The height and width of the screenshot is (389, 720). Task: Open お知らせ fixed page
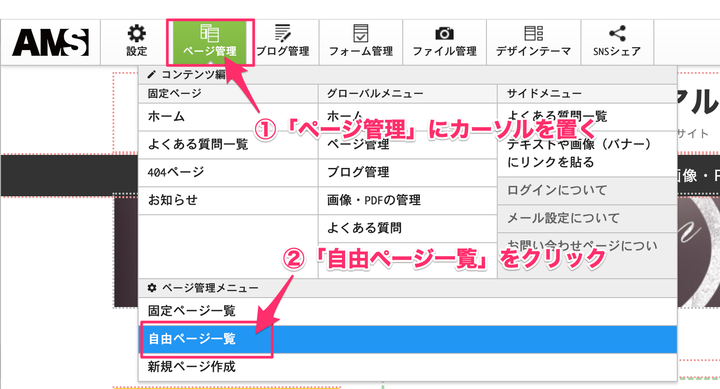click(x=228, y=200)
